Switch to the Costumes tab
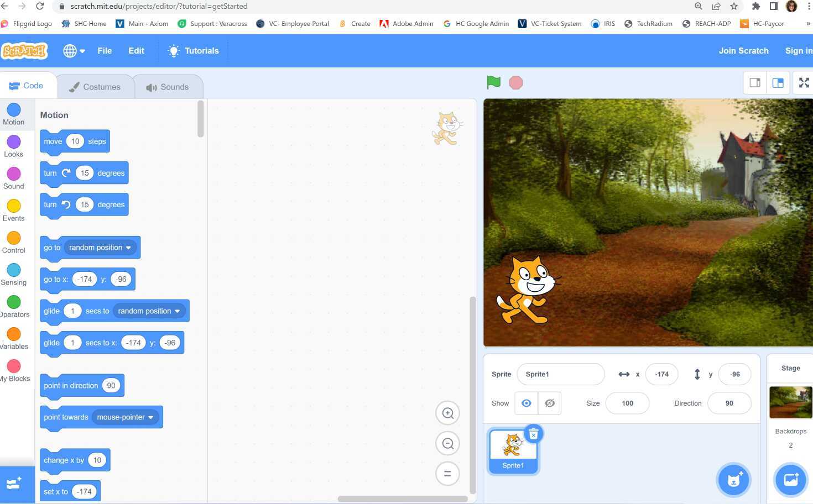813x504 pixels. tap(95, 87)
